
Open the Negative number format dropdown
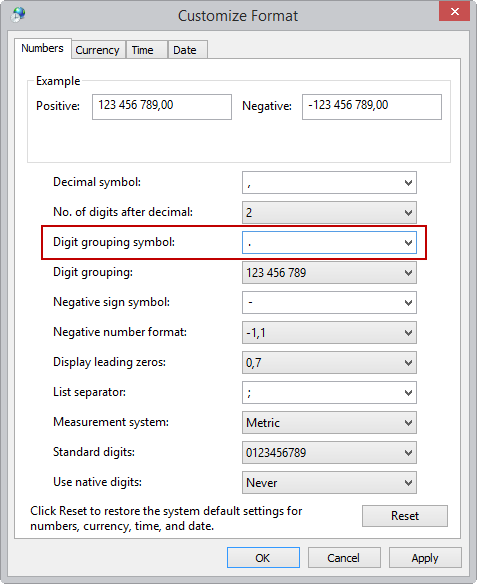[x=329, y=333]
